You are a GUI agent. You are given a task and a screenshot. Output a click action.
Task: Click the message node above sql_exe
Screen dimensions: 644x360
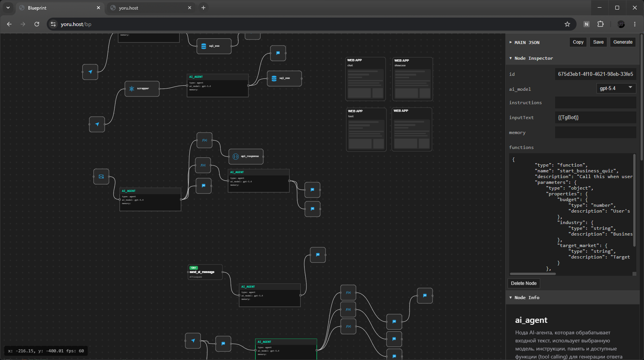[x=278, y=53]
